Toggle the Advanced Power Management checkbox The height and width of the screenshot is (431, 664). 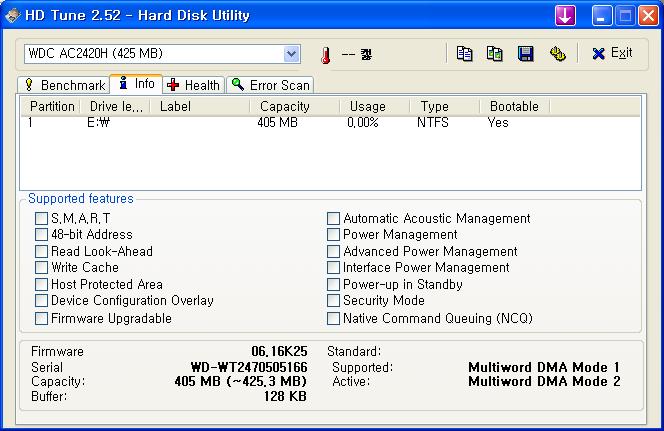point(333,251)
